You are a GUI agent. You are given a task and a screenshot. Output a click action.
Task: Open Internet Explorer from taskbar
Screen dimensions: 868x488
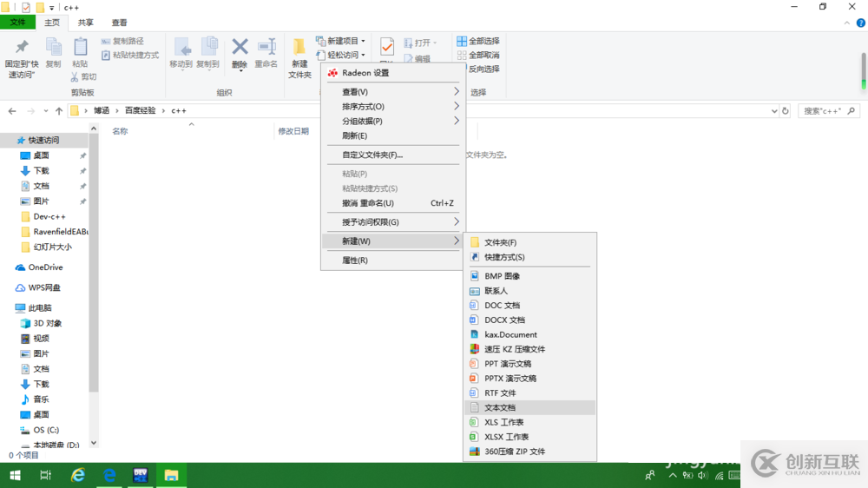(x=78, y=475)
